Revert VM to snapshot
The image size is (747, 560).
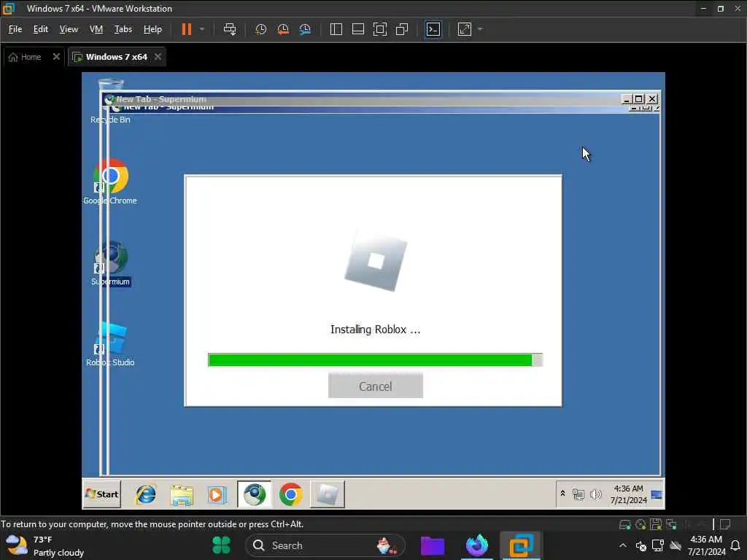[x=283, y=29]
